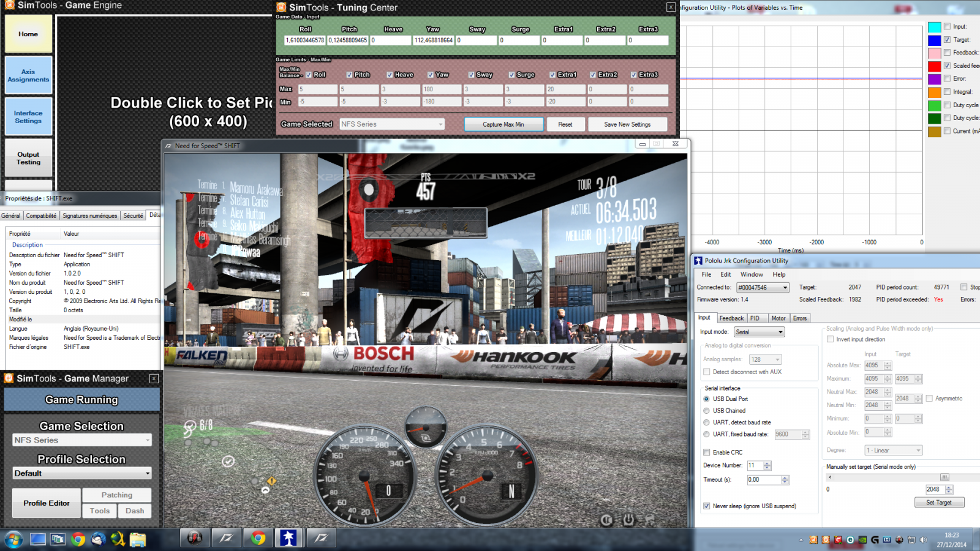The height and width of the screenshot is (551, 980).
Task: Click the Reset button in Tuning Center
Action: click(565, 124)
